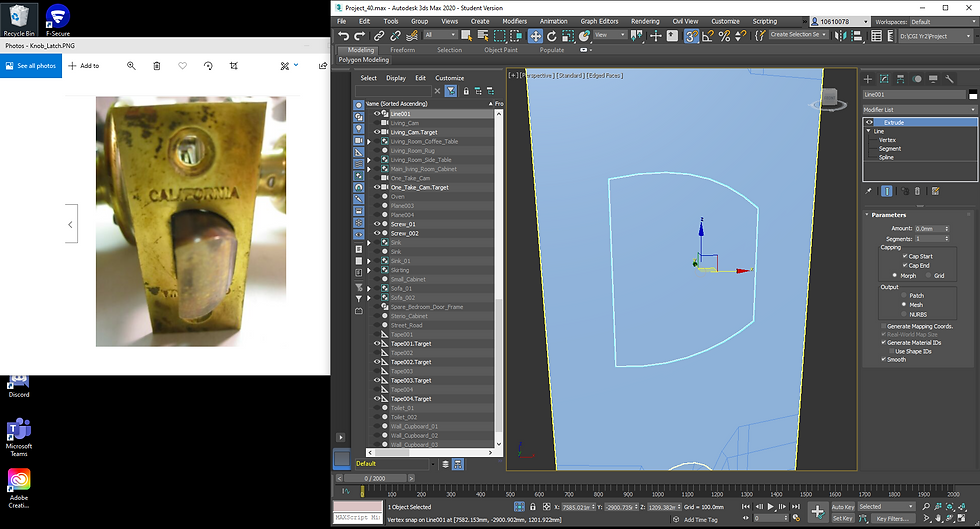Click the Redo arrow in 3ds Max toolbar
The height and width of the screenshot is (529, 980).
pyautogui.click(x=359, y=36)
